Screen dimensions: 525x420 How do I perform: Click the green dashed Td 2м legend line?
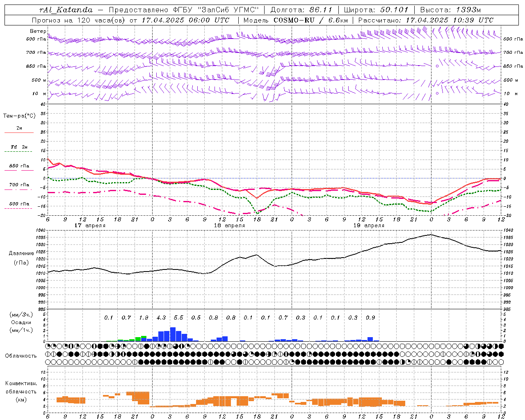pyautogui.click(x=19, y=152)
